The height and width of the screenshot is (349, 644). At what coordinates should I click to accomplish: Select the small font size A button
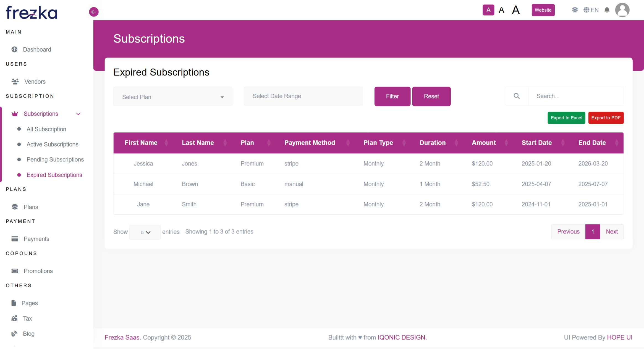coord(488,10)
